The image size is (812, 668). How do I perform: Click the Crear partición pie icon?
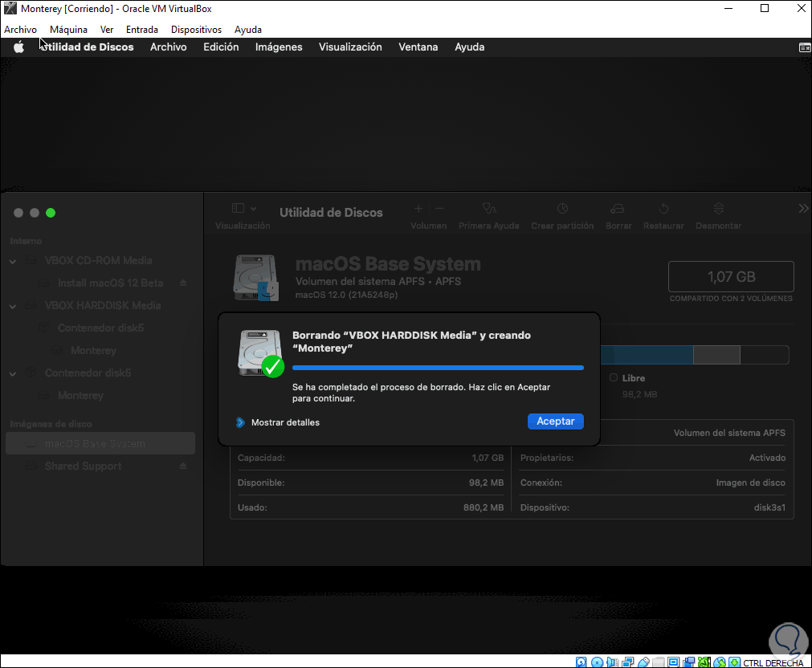(x=562, y=209)
